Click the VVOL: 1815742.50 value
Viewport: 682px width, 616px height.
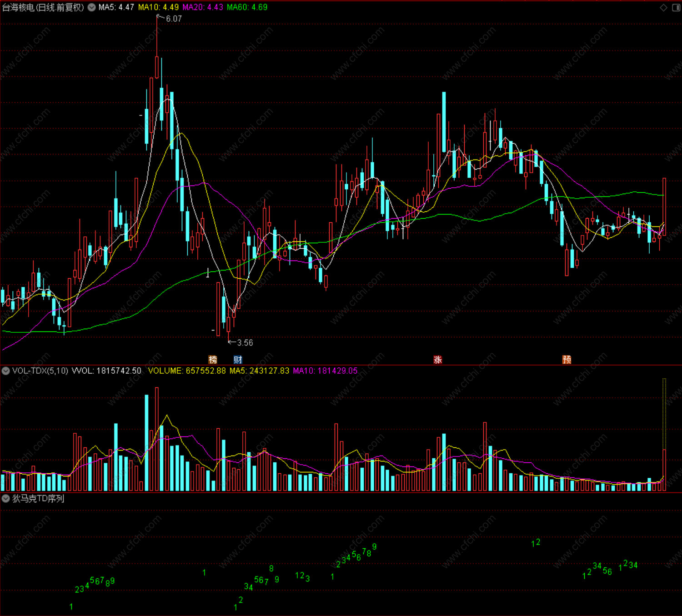click(x=107, y=371)
